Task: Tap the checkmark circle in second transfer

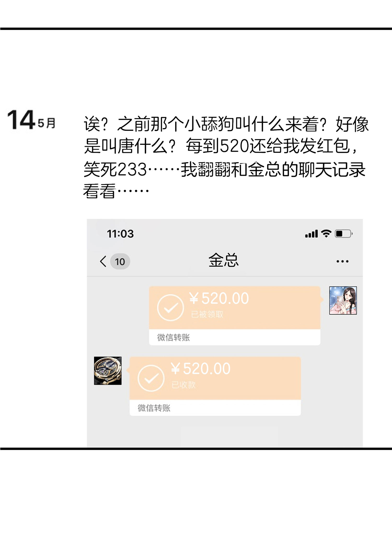Action: pos(151,378)
